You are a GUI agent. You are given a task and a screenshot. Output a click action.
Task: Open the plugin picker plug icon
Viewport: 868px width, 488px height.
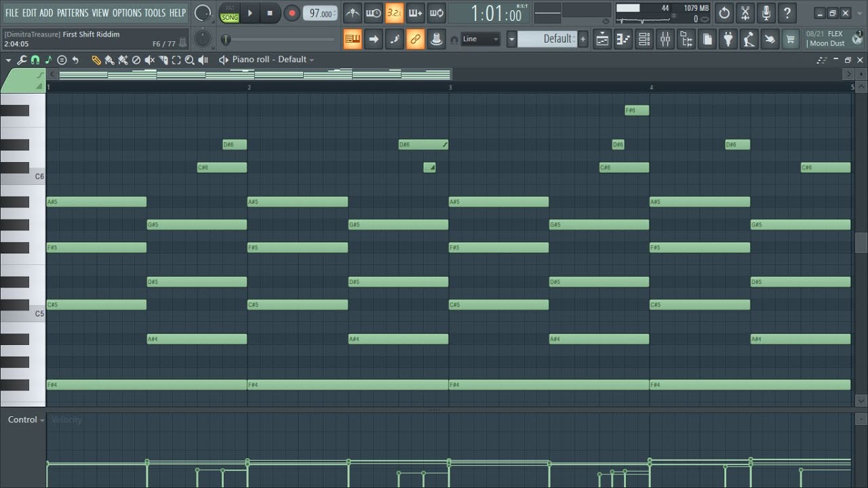(728, 39)
